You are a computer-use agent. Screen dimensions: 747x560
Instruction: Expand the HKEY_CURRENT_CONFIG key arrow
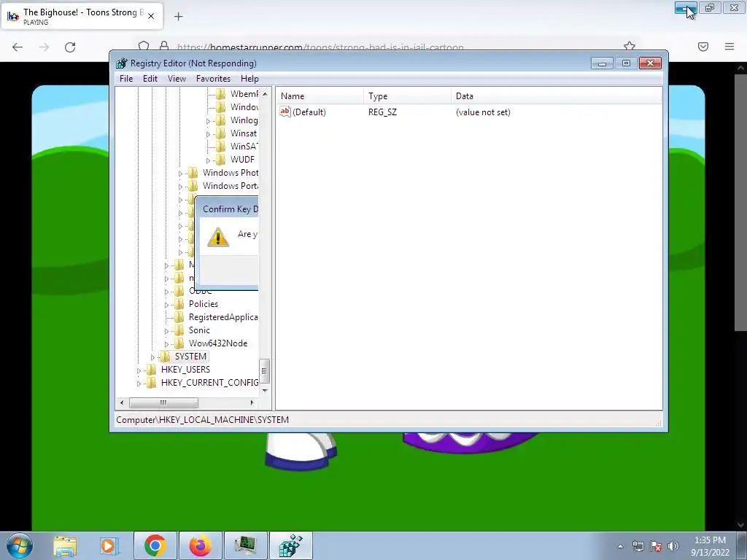click(x=139, y=383)
